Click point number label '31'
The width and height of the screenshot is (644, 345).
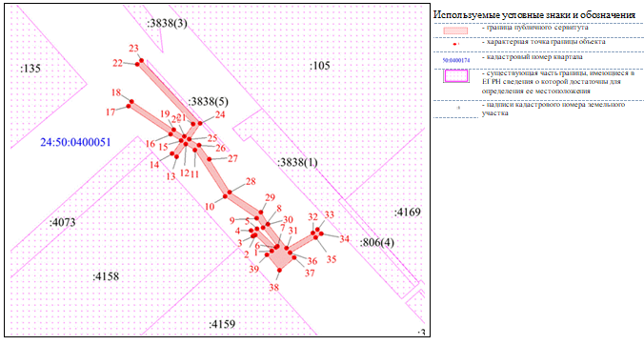click(x=292, y=231)
